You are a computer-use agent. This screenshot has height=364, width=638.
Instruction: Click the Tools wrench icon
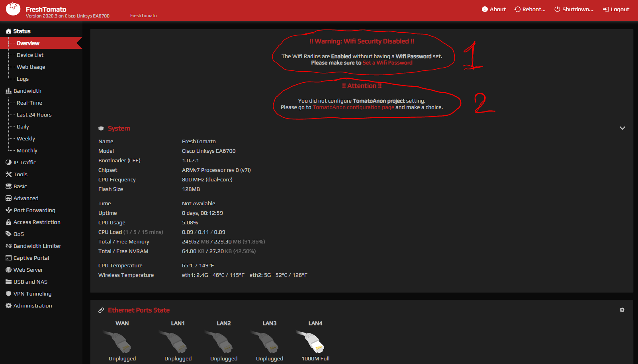tap(8, 174)
